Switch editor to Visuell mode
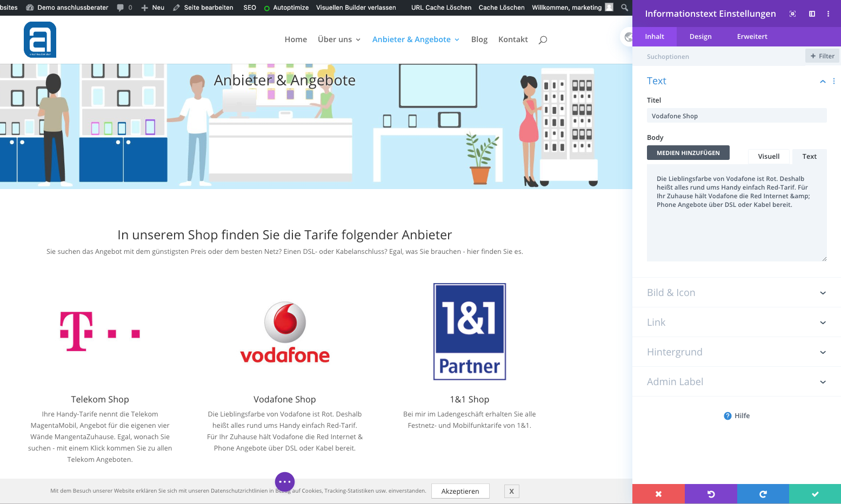841x504 pixels. pos(769,156)
